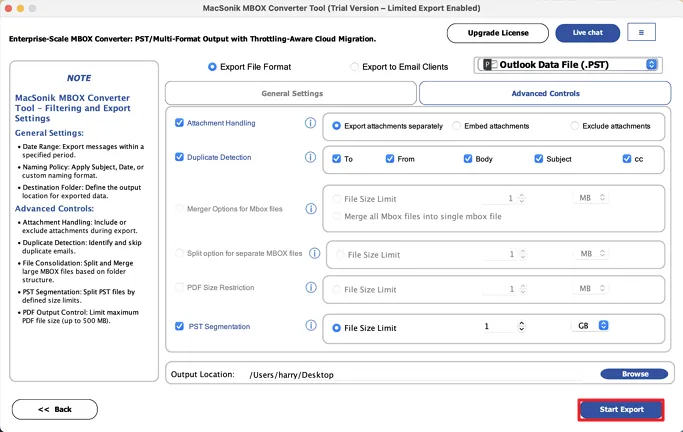This screenshot has height=432, width=683.
Task: Click PST Segmentation size stepper arrows
Action: coord(521,326)
